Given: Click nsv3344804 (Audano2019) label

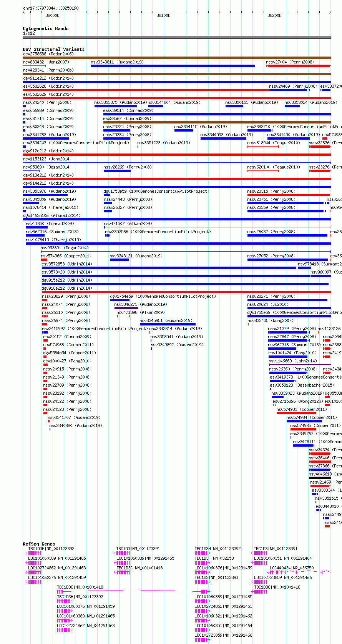Looking at the screenshot, I should pos(174,102).
